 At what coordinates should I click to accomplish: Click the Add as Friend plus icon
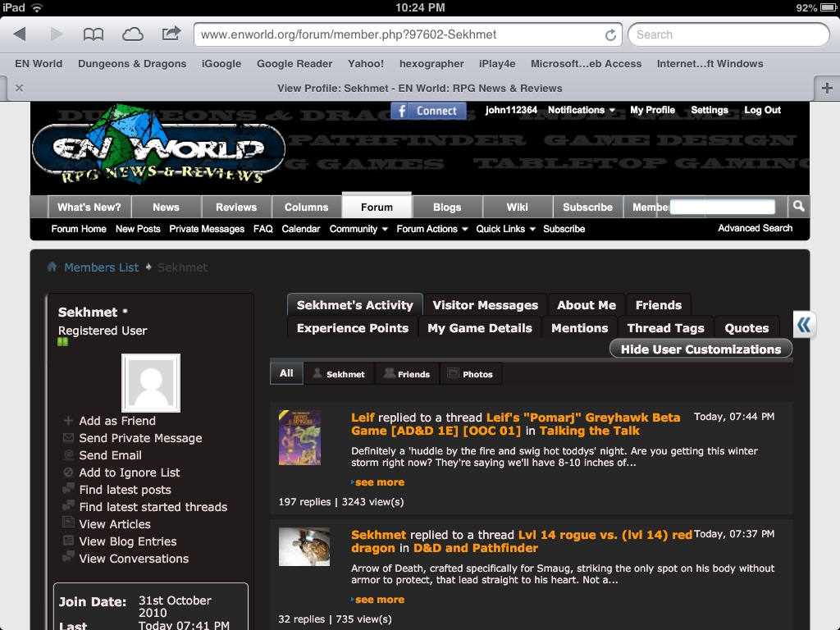pyautogui.click(x=68, y=421)
